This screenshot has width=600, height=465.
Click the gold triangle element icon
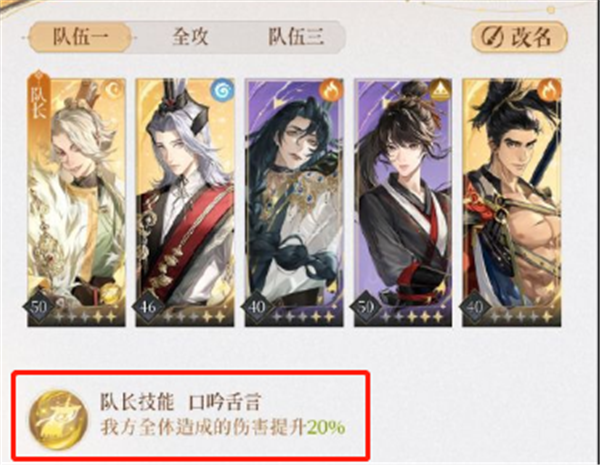440,91
